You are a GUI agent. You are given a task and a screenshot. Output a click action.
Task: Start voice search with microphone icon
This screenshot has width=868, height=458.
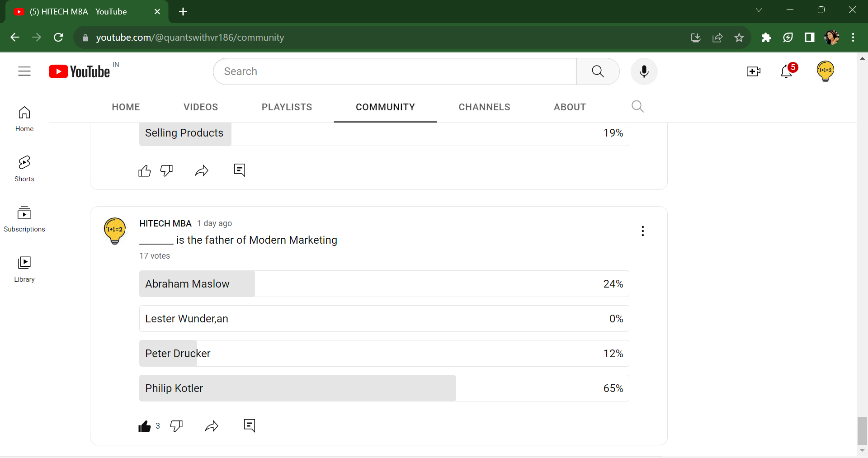pyautogui.click(x=644, y=71)
